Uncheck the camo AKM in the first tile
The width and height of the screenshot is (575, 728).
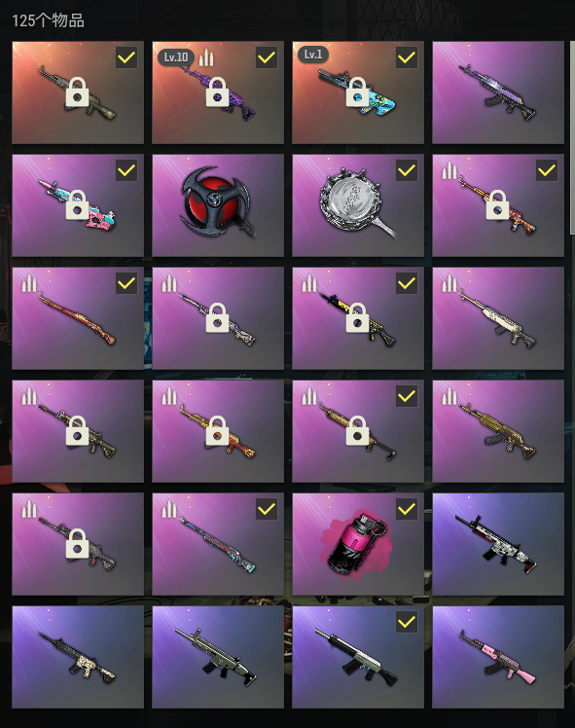(126, 57)
